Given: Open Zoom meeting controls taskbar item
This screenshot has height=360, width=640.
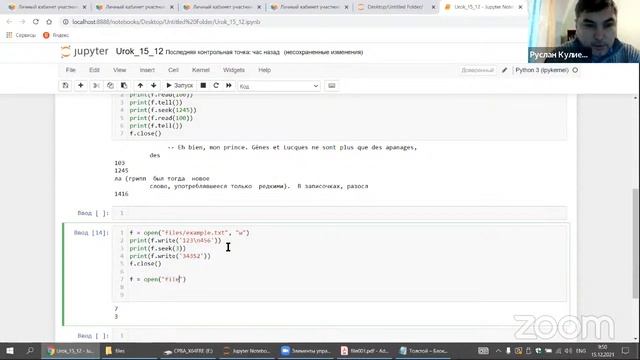Looking at the screenshot, I should pos(305,351).
